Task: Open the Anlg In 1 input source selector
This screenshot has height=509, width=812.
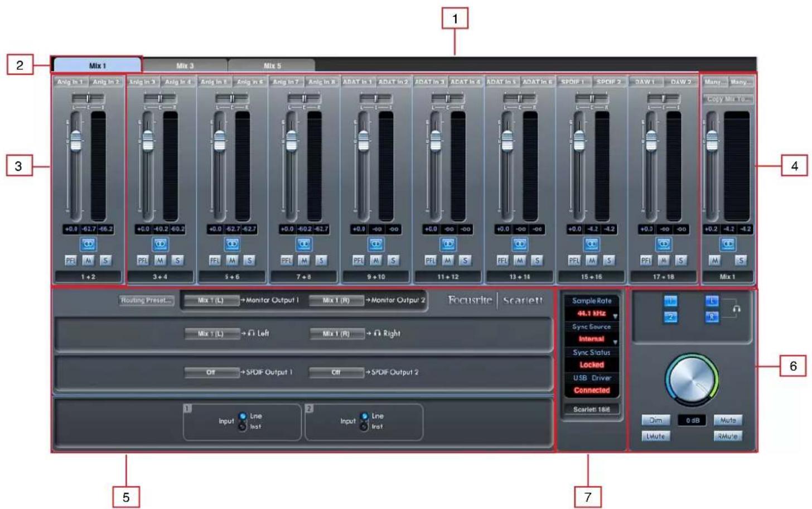Action: tap(70, 82)
